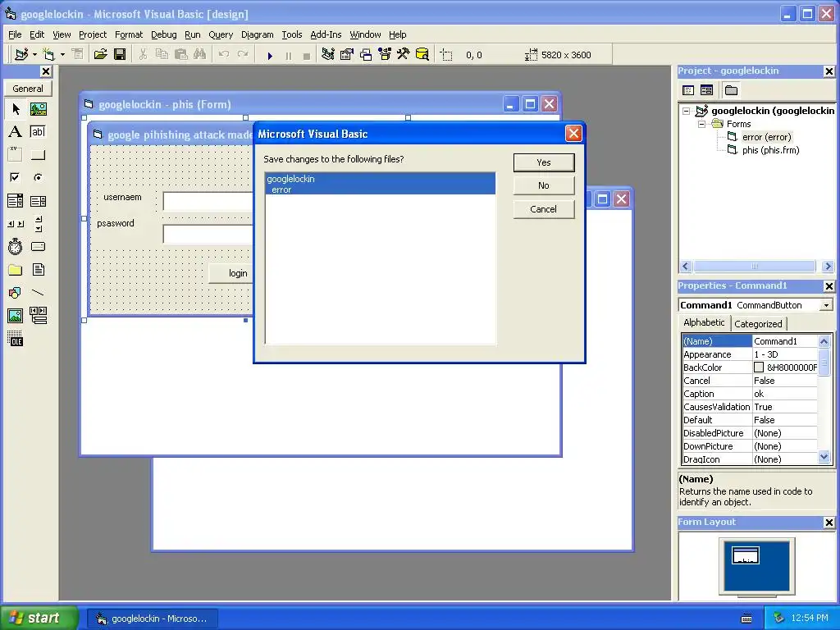Click the Save Project floppy icon
The height and width of the screenshot is (630, 840).
[x=120, y=54]
